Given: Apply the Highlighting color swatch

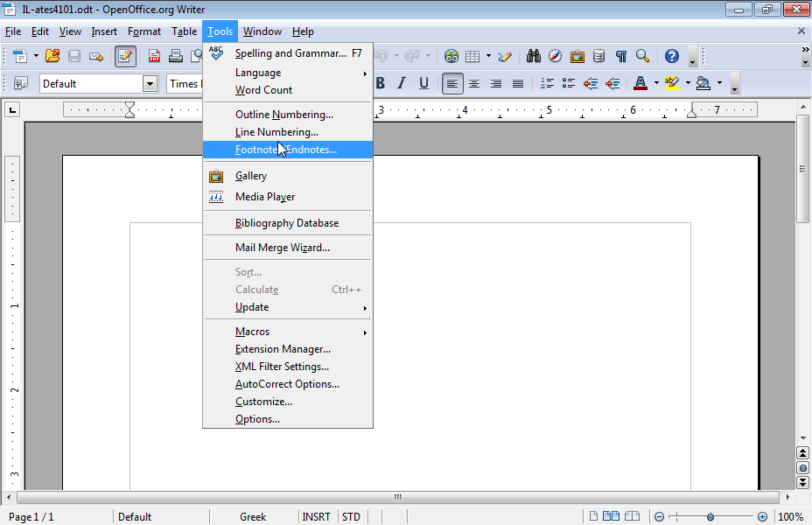Looking at the screenshot, I should pyautogui.click(x=672, y=83).
